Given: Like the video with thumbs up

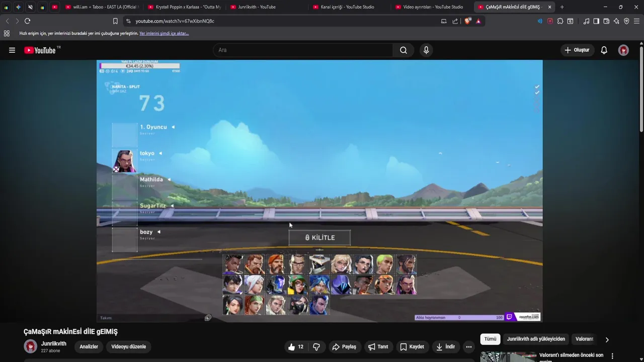Looking at the screenshot, I should pyautogui.click(x=296, y=347).
